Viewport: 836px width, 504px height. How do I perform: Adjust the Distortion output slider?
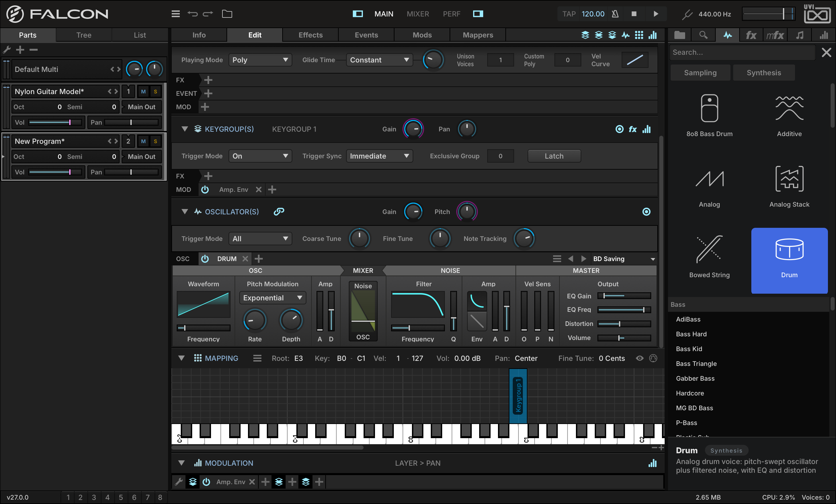pos(624,324)
